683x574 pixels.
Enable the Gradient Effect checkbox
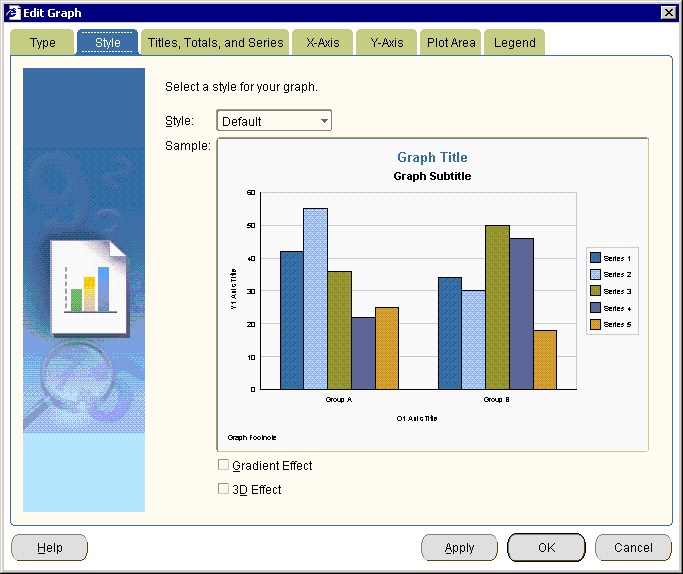pos(223,465)
